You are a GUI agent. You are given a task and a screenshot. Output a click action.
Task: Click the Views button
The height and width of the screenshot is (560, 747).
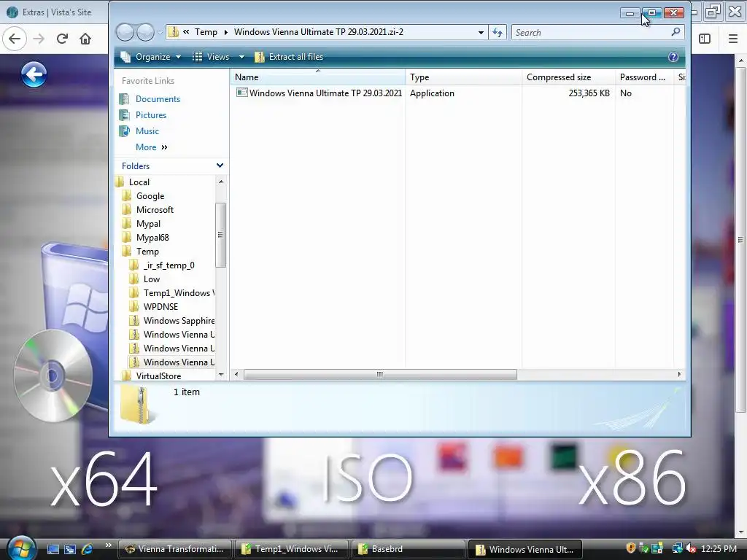point(211,57)
